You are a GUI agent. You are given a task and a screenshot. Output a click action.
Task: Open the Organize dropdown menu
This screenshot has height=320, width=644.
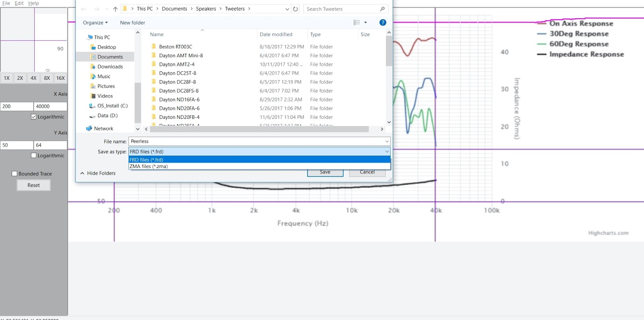pos(95,23)
